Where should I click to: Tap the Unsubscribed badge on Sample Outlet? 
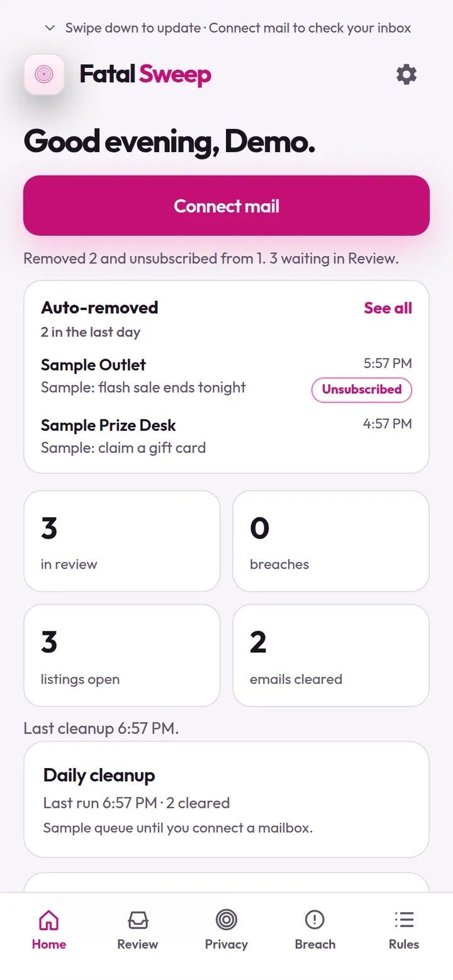point(362,389)
